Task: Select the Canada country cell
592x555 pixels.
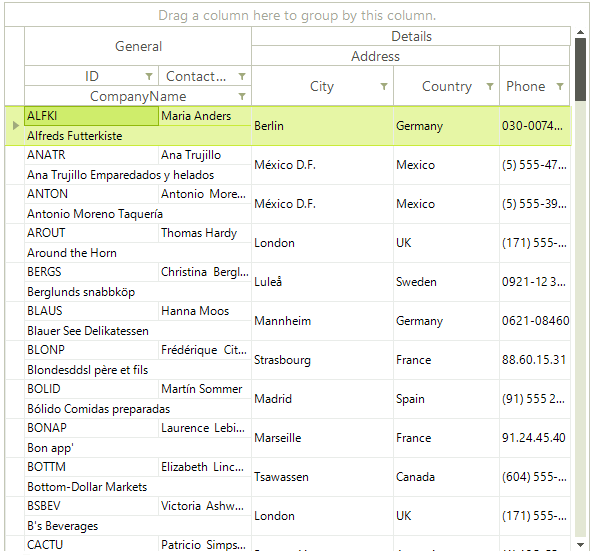Action: point(446,477)
